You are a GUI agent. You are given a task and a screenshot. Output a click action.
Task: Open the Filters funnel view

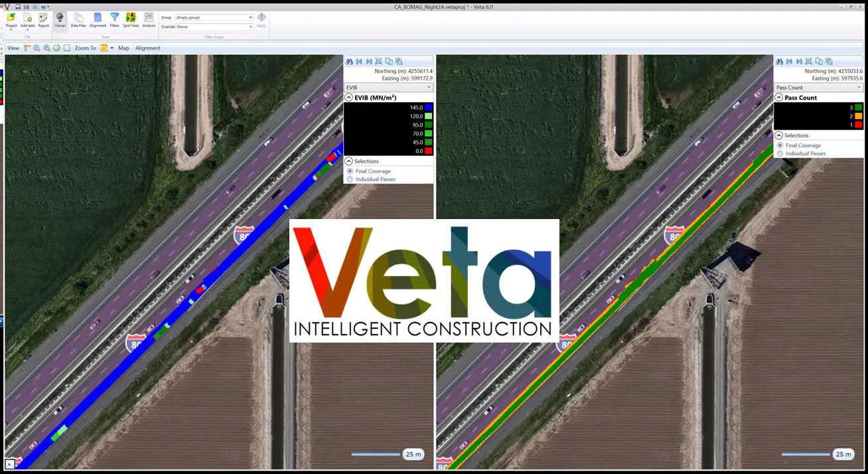coord(114,20)
